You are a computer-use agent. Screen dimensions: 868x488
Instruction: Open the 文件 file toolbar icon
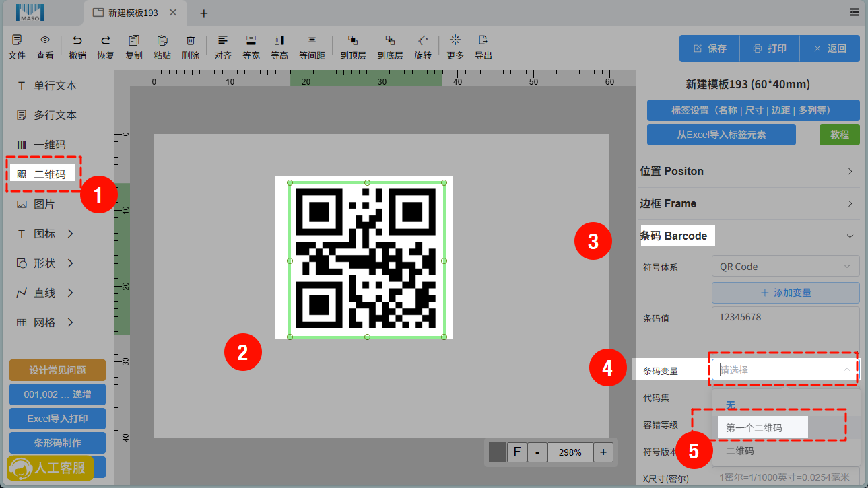[17, 47]
